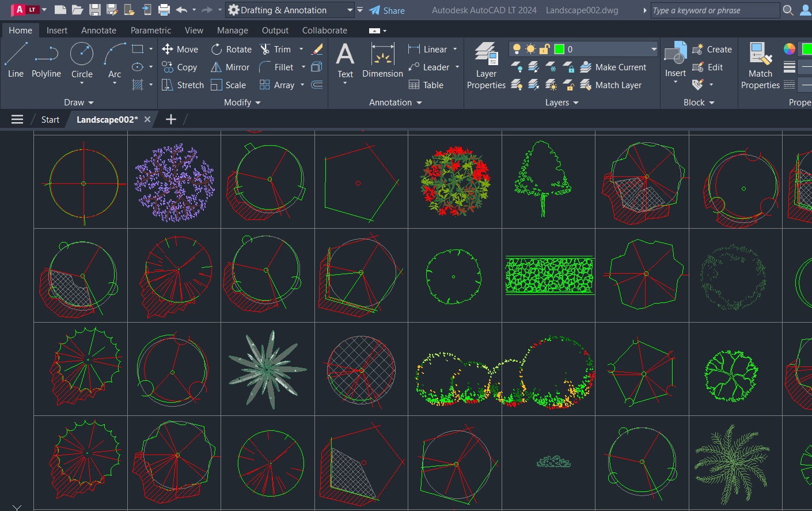Activate the Move tool
The width and height of the screenshot is (812, 511).
coord(180,49)
